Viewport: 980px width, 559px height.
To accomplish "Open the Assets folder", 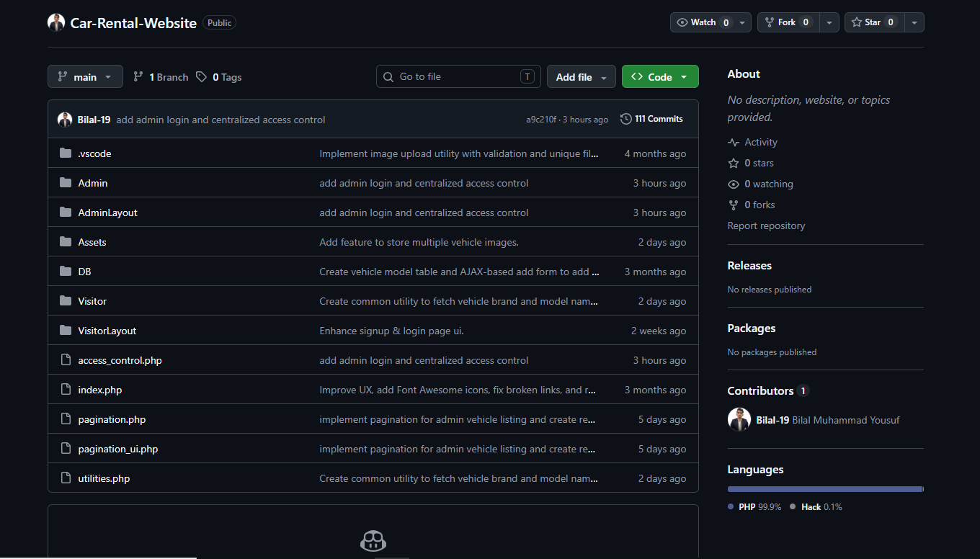I will [92, 242].
